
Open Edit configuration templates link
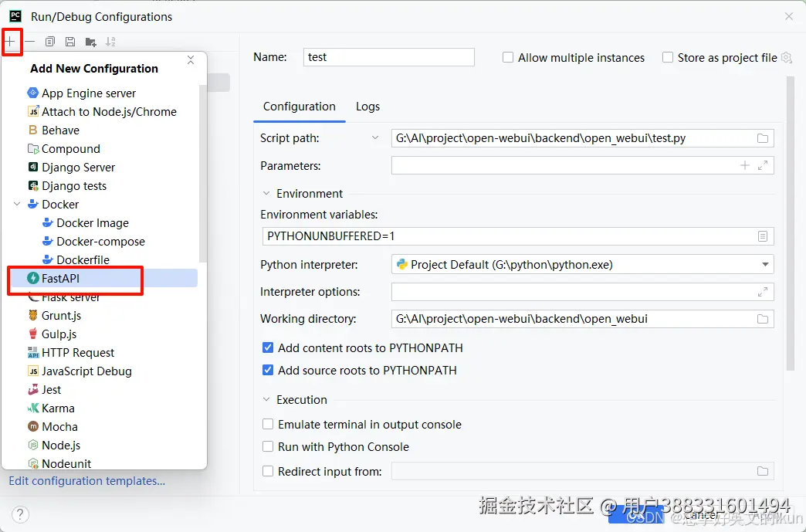[x=87, y=480]
